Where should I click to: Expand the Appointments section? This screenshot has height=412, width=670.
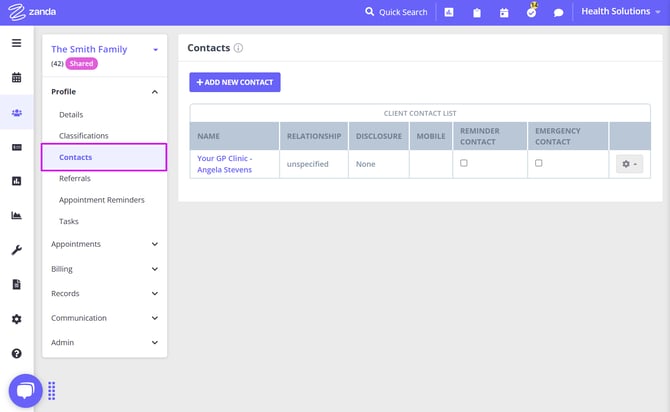click(104, 244)
